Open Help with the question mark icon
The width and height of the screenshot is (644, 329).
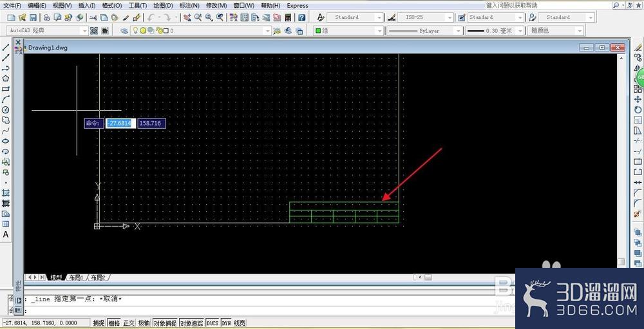pyautogui.click(x=302, y=17)
